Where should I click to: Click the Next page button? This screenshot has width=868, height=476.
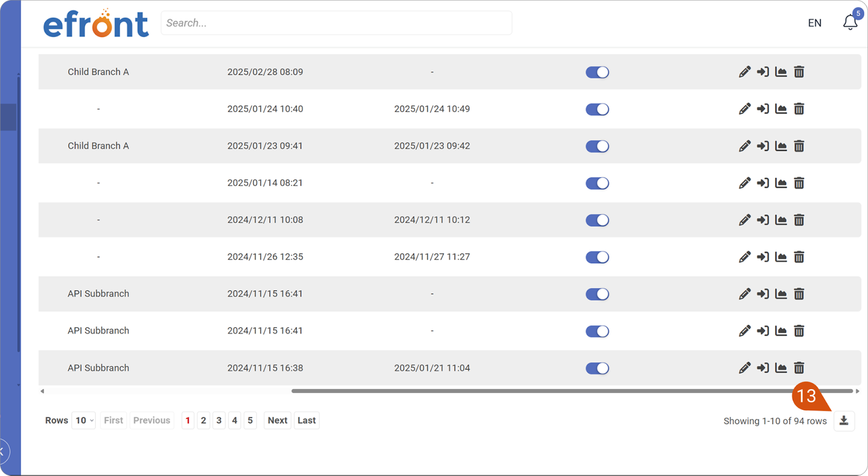277,421
